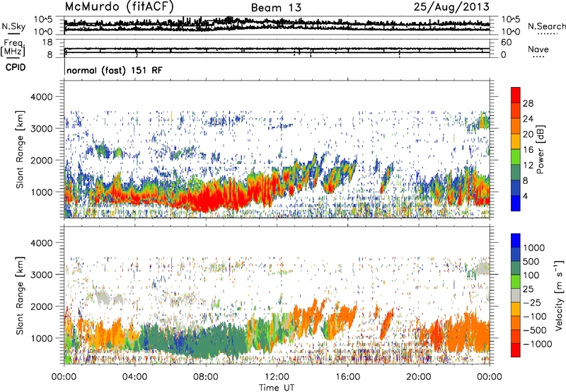Click the "Freq. [MHz]" axis label
566x392 pixels.
(x=13, y=48)
